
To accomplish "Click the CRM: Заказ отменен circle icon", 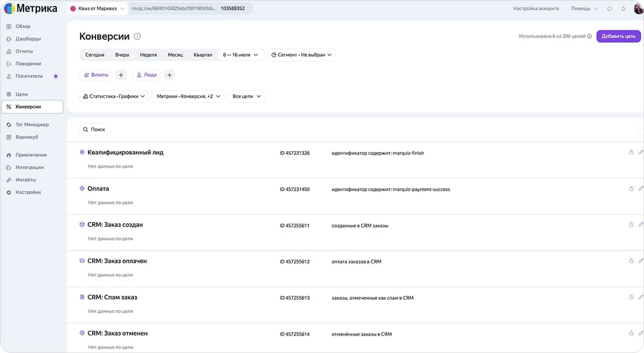I will pos(82,333).
